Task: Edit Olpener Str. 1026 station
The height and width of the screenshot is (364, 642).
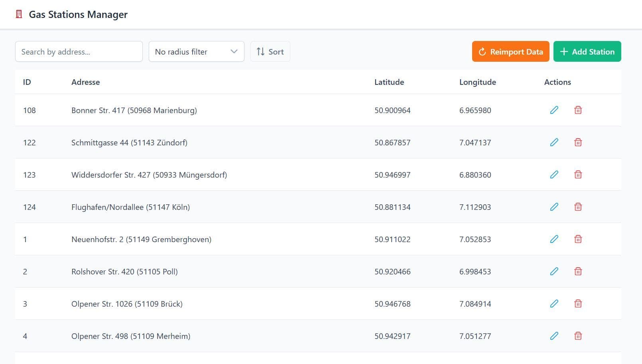Action: pos(554,303)
